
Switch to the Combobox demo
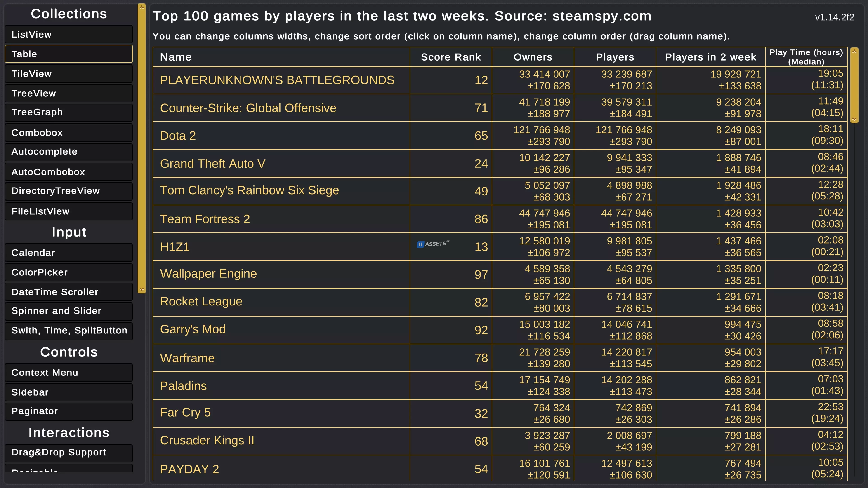[69, 132]
